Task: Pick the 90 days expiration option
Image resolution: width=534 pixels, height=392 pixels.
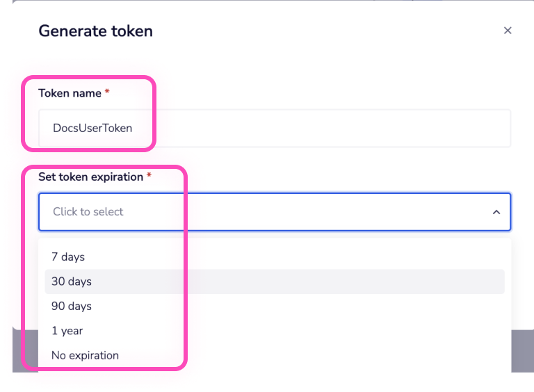Action: pos(72,306)
